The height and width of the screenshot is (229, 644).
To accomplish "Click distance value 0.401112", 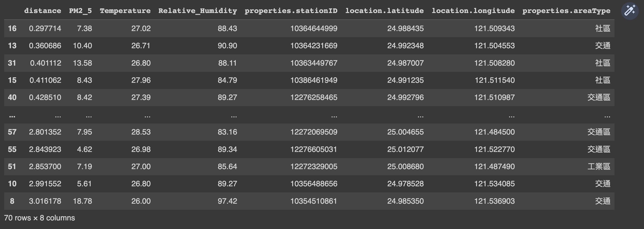I will click(x=45, y=63).
